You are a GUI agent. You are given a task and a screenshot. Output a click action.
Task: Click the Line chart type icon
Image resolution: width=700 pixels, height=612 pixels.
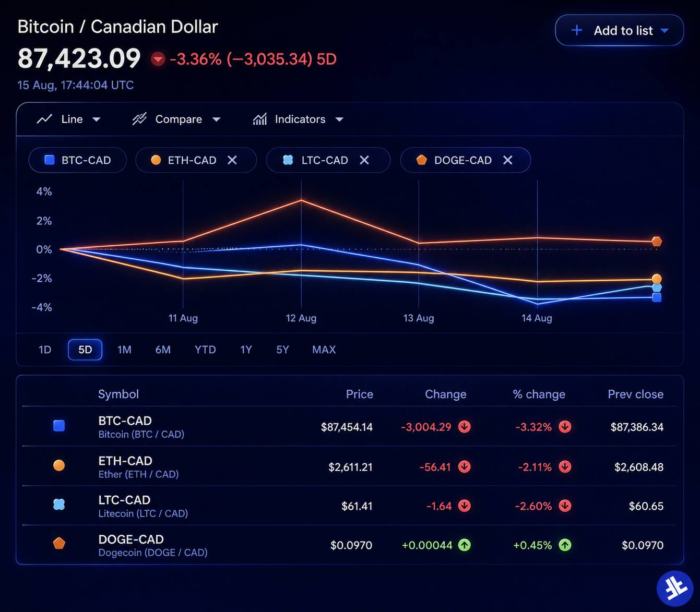[x=44, y=119]
